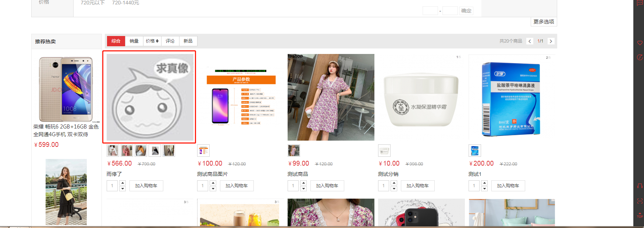Select fourth small thumbnail under 雨停了
This screenshot has height=228, width=644.
[155, 151]
